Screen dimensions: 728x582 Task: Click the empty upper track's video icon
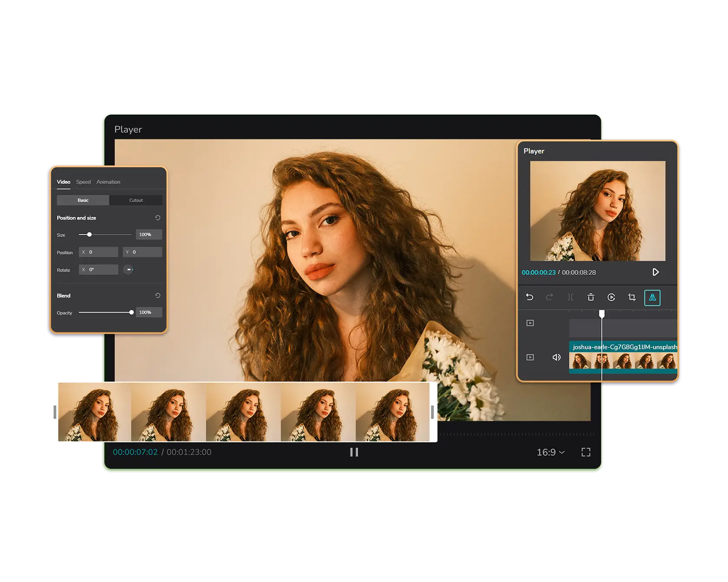(530, 323)
